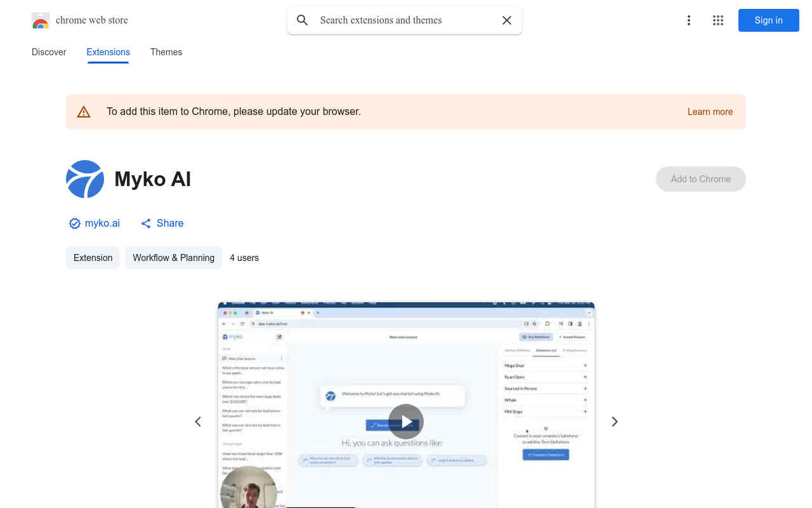Viewport: 812px width, 508px height.
Task: Click the Myko AI extension title
Action: pos(152,179)
